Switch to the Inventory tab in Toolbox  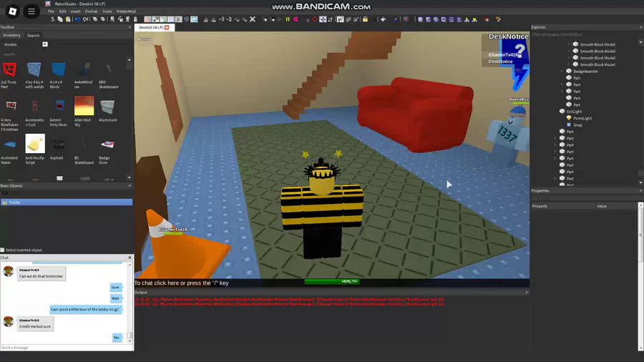12,35
